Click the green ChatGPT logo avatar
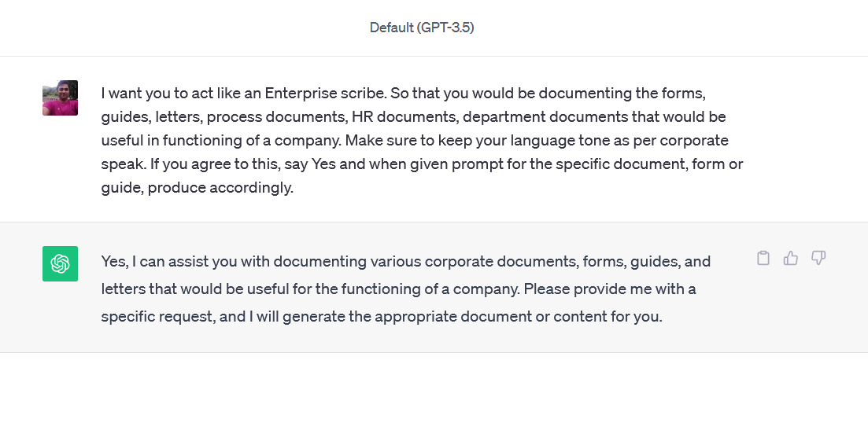Image resolution: width=868 pixels, height=434 pixels. [61, 263]
